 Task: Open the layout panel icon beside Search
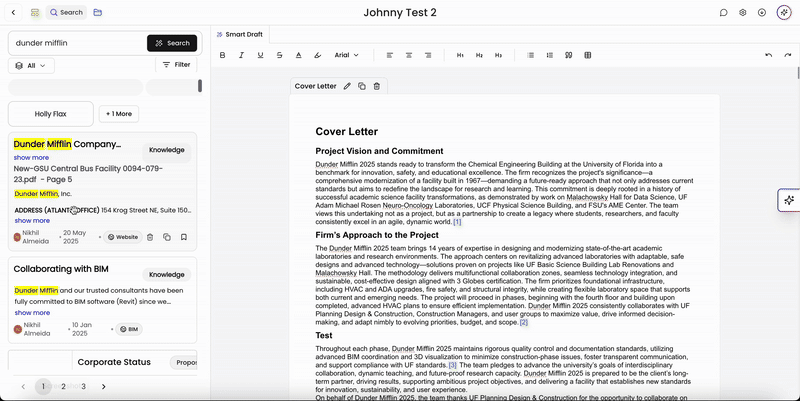[35, 13]
